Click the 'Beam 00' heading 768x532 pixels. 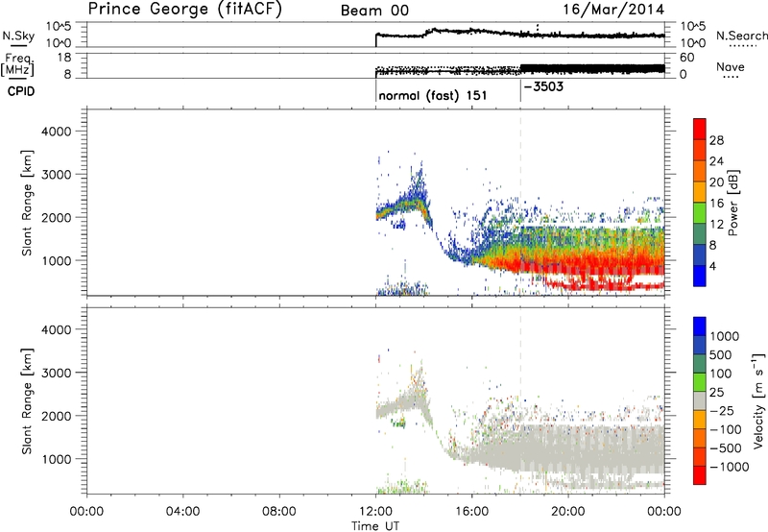374,11
